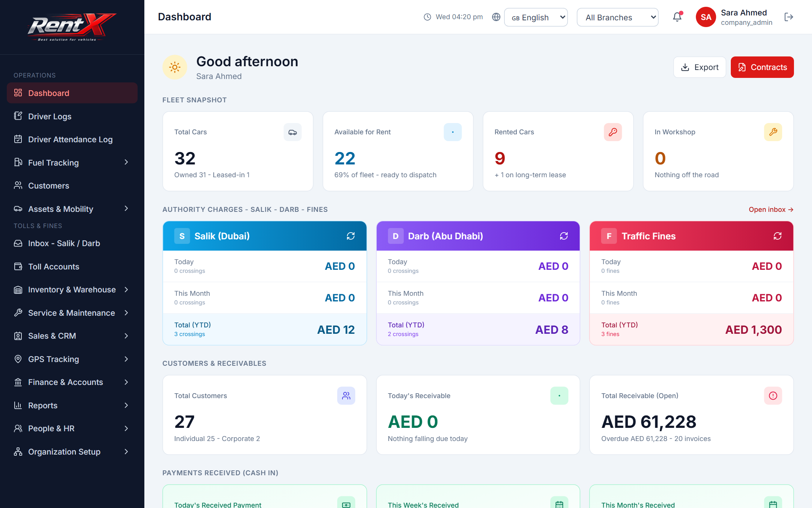The width and height of the screenshot is (812, 508).
Task: Expand Organization Setup menu
Action: coord(72,452)
